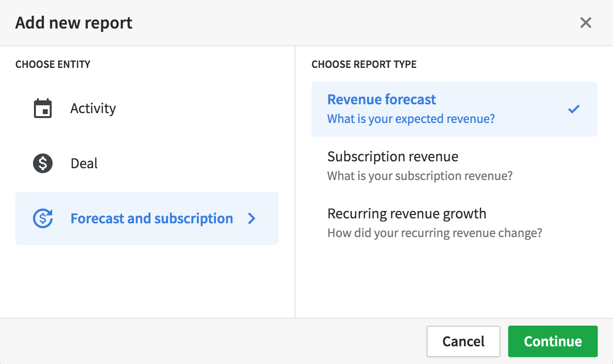Click the Activity calendar icon

tap(43, 109)
